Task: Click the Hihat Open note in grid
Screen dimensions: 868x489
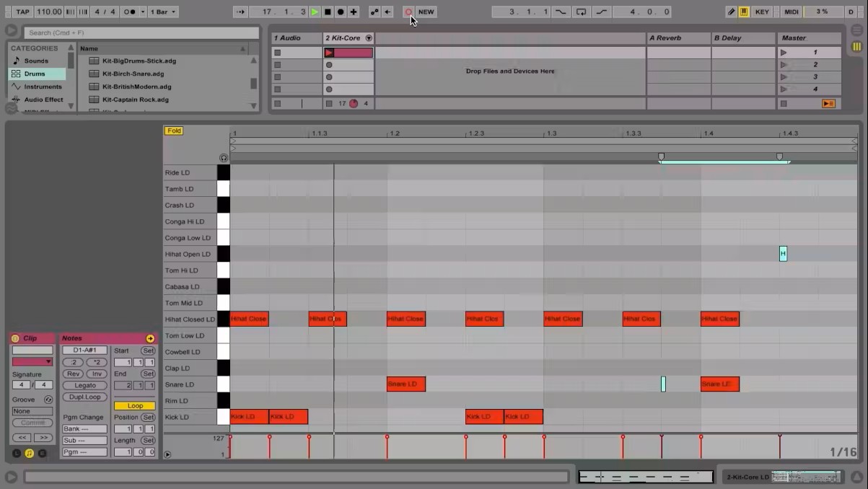Action: tap(783, 254)
